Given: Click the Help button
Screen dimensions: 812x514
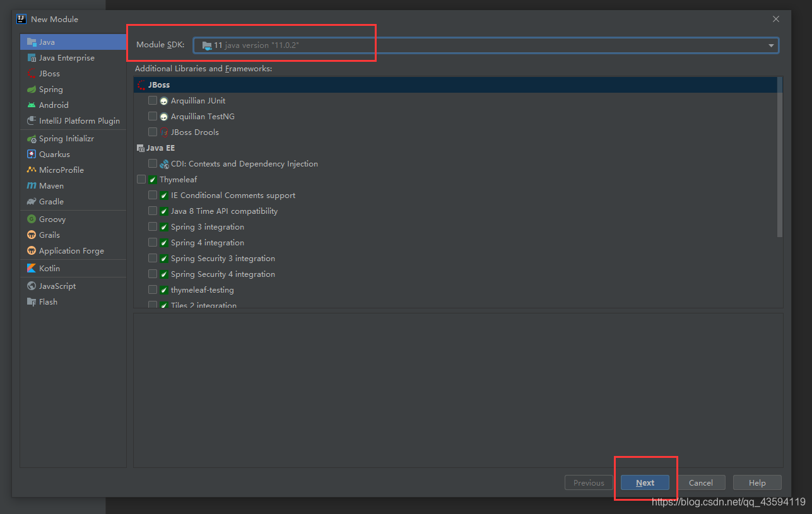Looking at the screenshot, I should [757, 483].
